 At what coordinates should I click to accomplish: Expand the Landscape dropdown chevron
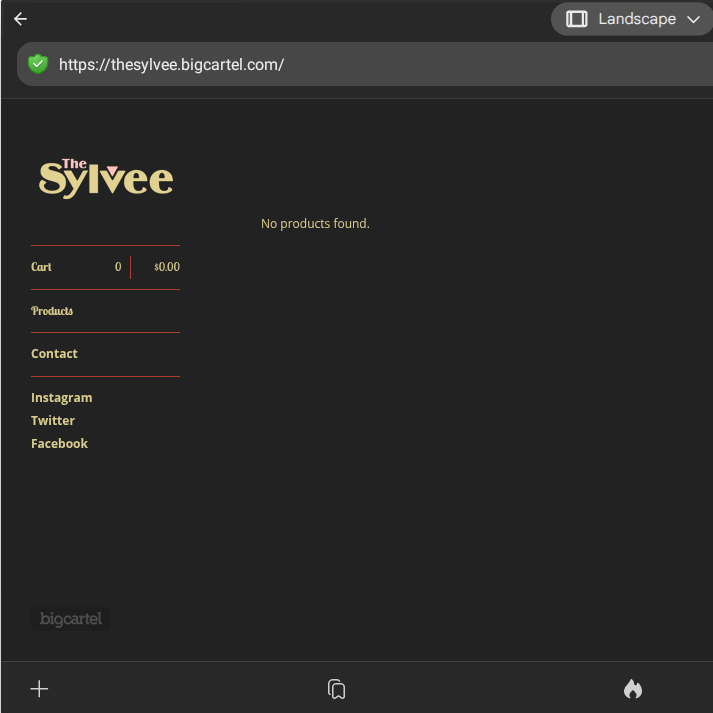[693, 19]
